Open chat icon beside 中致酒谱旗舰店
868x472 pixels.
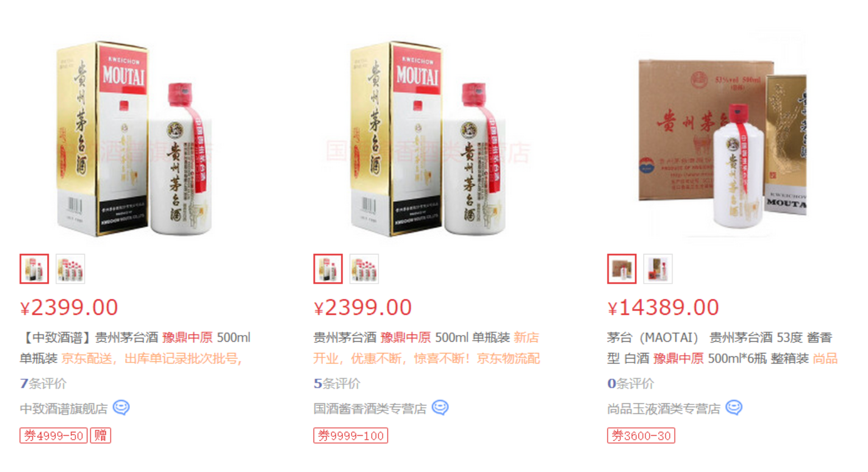pyautogui.click(x=121, y=408)
